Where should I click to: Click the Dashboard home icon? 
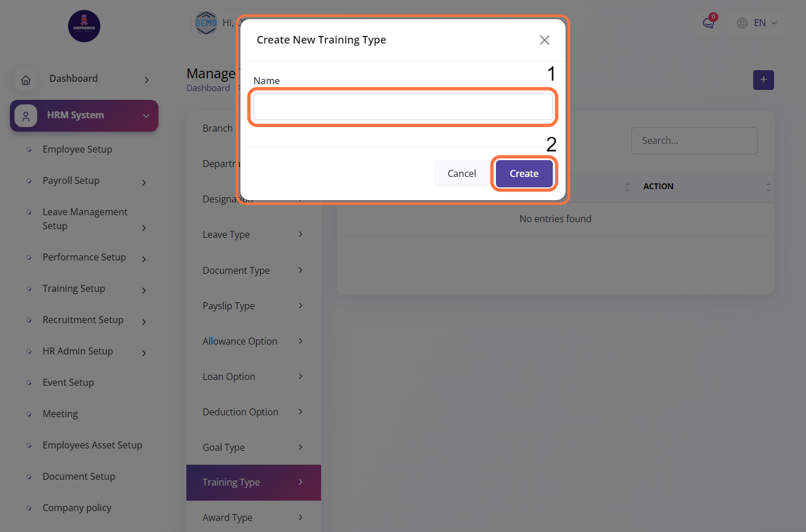pyautogui.click(x=26, y=80)
